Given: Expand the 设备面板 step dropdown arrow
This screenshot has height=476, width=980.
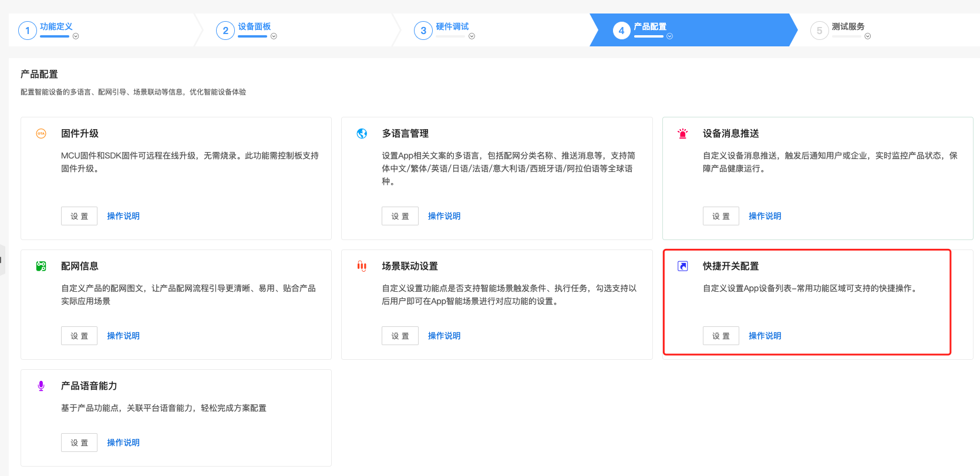Looking at the screenshot, I should coord(274,36).
